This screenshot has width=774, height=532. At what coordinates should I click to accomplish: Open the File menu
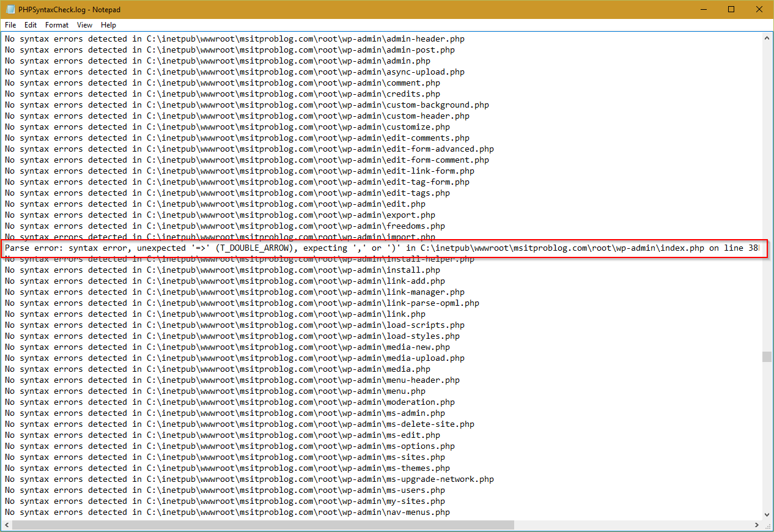(x=10, y=25)
